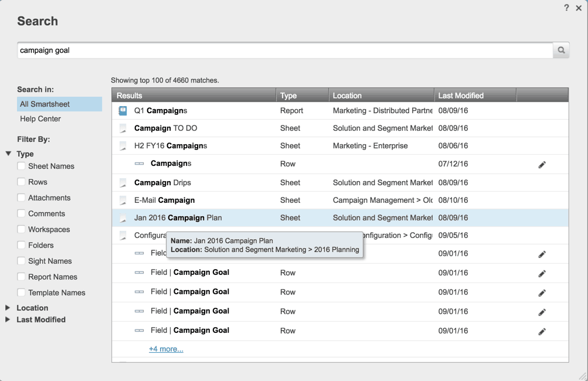Sort results by the Last Modified column header
This screenshot has height=381, width=588.
pos(461,96)
